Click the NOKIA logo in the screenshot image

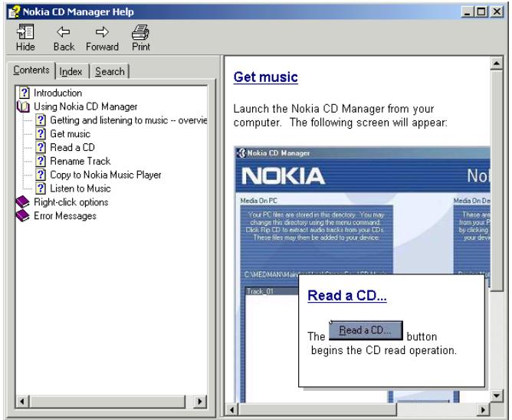click(283, 176)
